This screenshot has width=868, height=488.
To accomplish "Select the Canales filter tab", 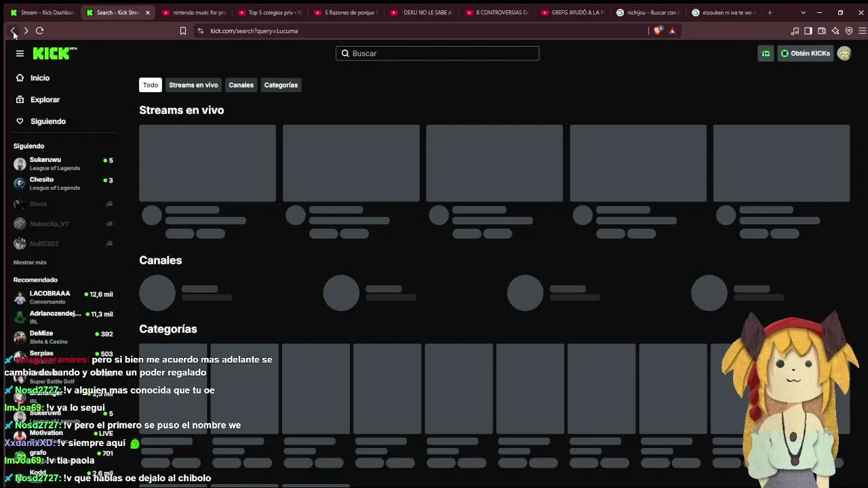I will tap(241, 85).
